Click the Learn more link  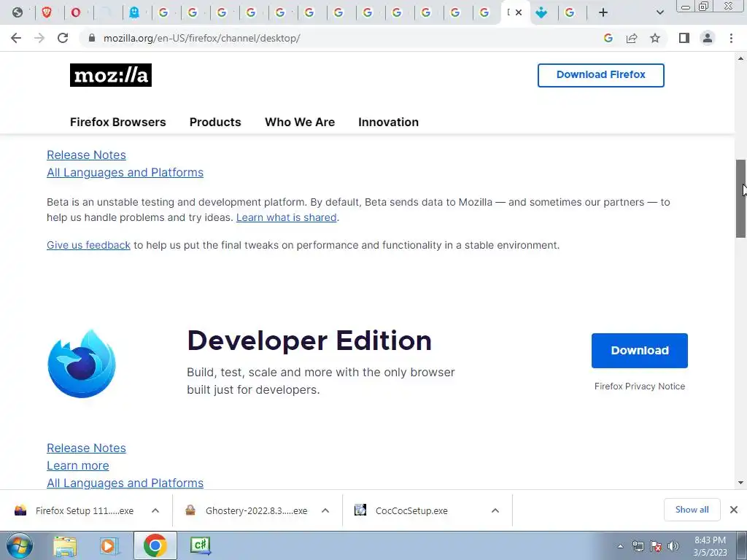click(x=77, y=466)
